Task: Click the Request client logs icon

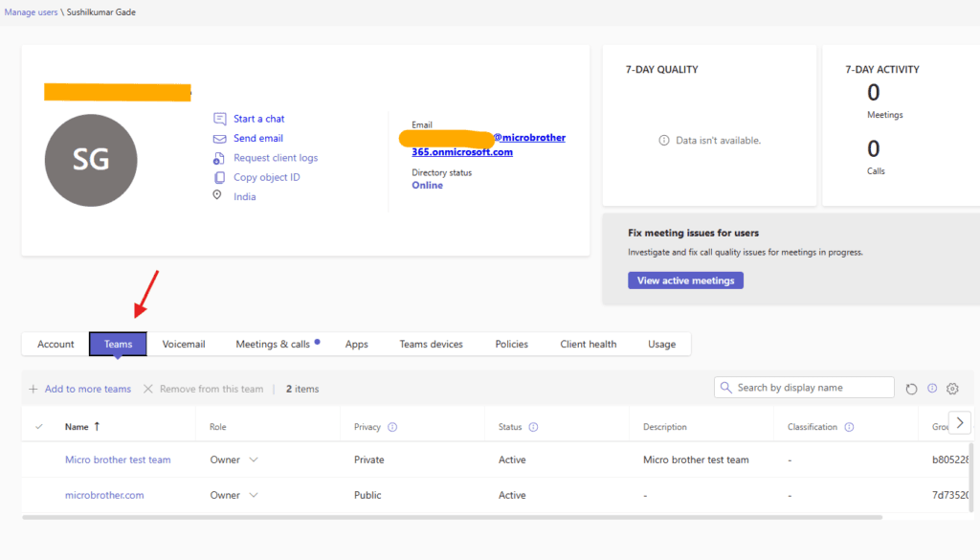Action: tap(219, 158)
